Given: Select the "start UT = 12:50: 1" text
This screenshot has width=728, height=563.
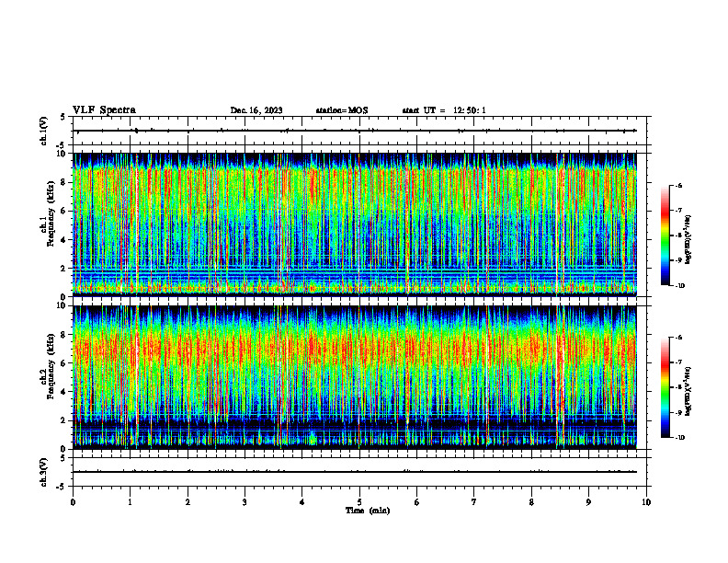Looking at the screenshot, I should click(444, 110).
